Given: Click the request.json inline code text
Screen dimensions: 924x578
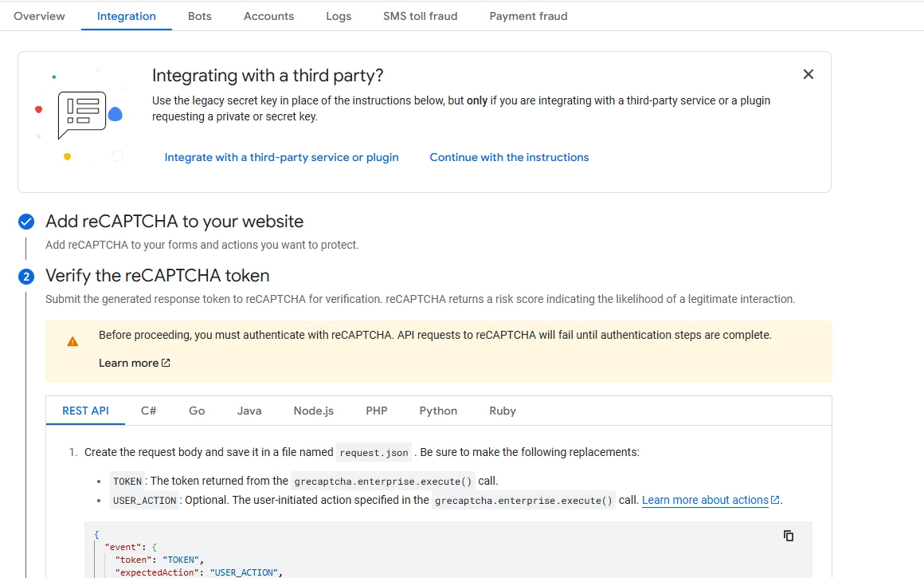Looking at the screenshot, I should [x=374, y=452].
